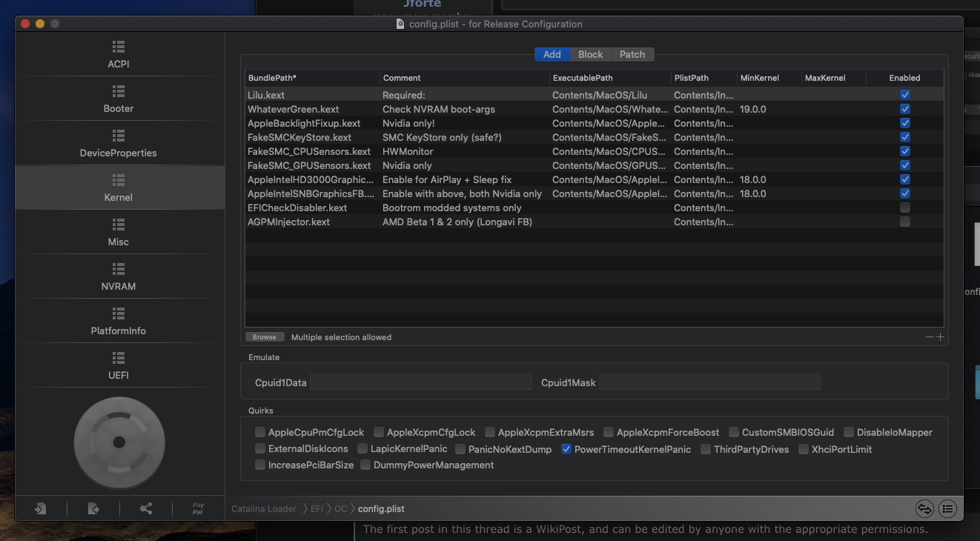This screenshot has height=541, width=980.
Task: Click Contents/MacOS/Lilu executable path cell
Action: coord(600,95)
